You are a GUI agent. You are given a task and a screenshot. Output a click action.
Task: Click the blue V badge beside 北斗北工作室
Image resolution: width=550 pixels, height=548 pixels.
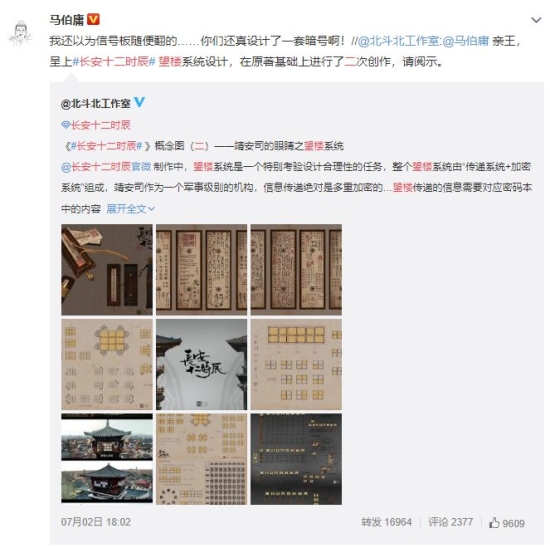pos(139,102)
